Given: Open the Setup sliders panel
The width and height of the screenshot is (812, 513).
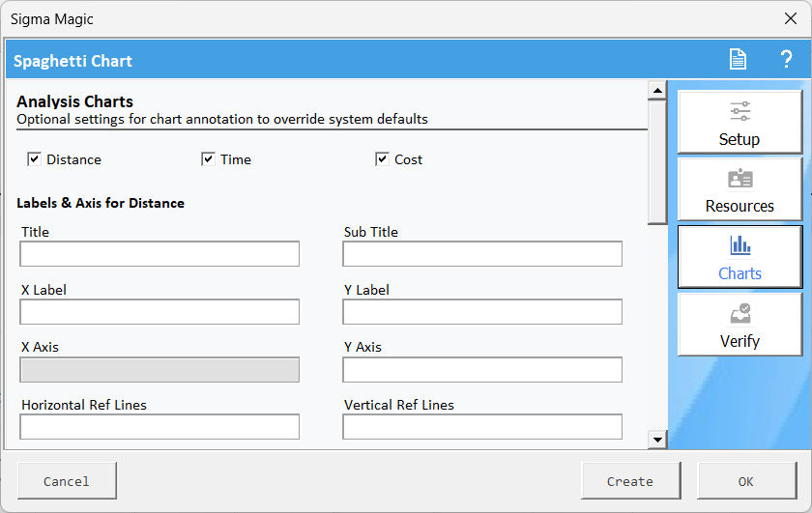Looking at the screenshot, I should tap(739, 123).
